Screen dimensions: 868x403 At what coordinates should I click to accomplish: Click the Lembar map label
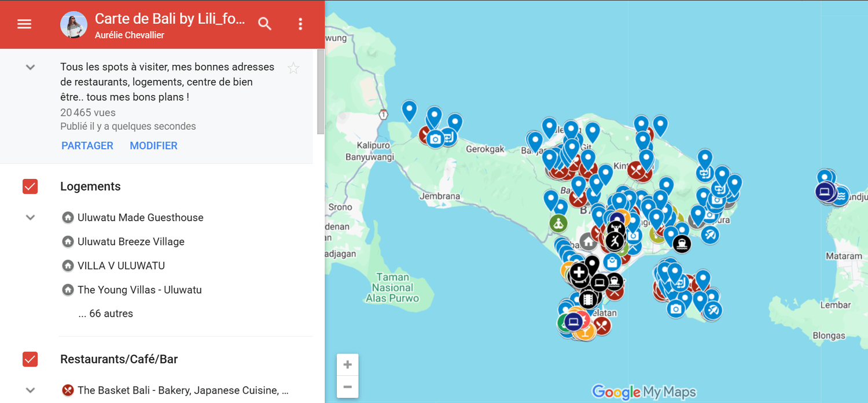tap(836, 305)
